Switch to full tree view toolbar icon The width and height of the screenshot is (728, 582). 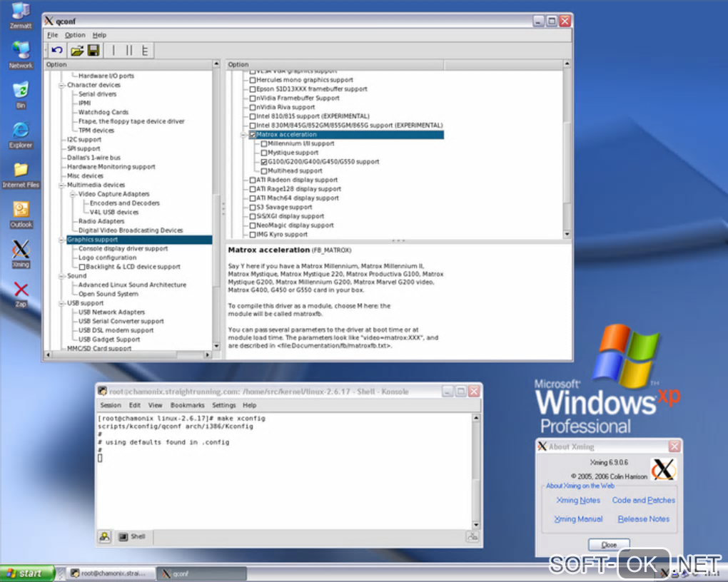click(x=145, y=50)
